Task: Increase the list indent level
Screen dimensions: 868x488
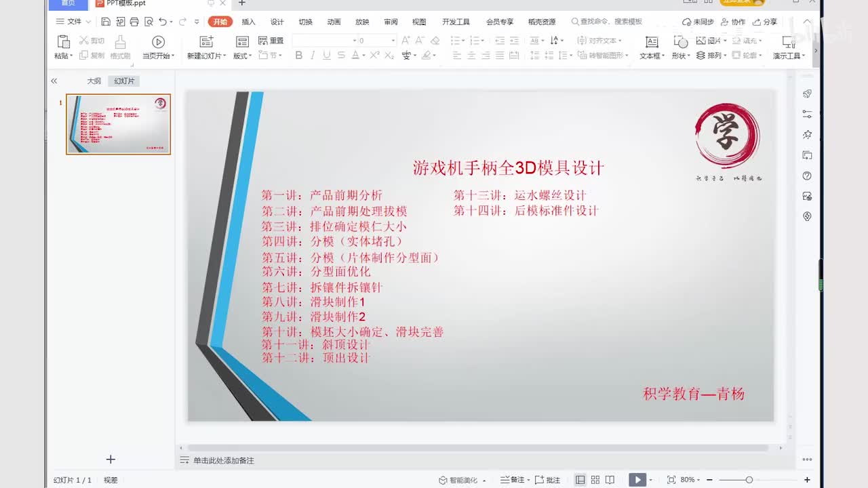Action: tap(514, 41)
